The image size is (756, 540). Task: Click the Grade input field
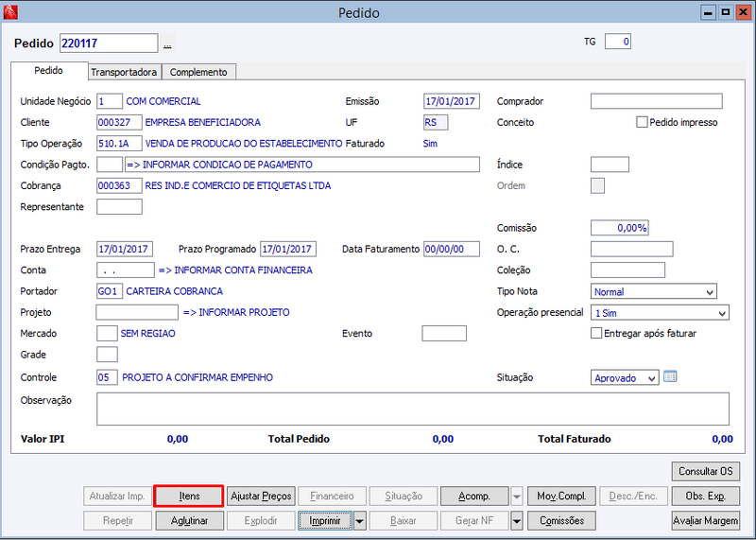[107, 355]
